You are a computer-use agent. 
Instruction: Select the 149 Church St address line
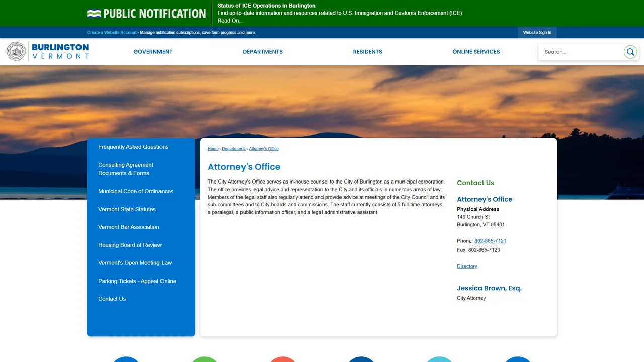click(473, 217)
